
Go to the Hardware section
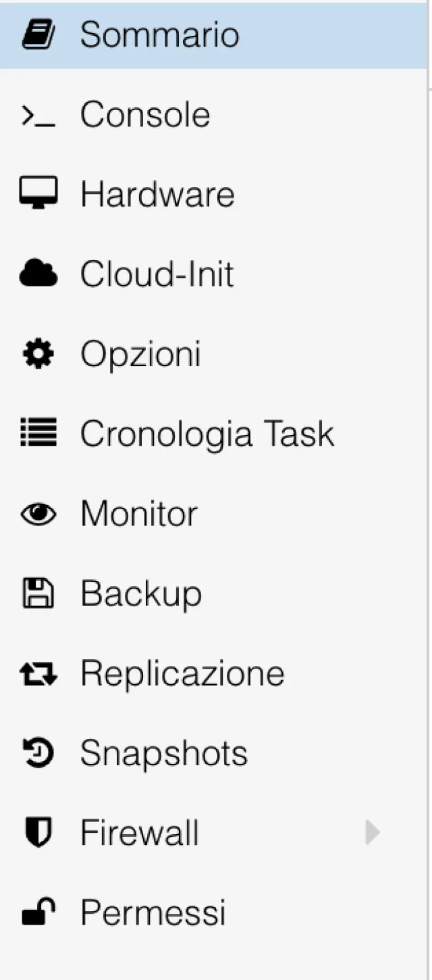157,195
